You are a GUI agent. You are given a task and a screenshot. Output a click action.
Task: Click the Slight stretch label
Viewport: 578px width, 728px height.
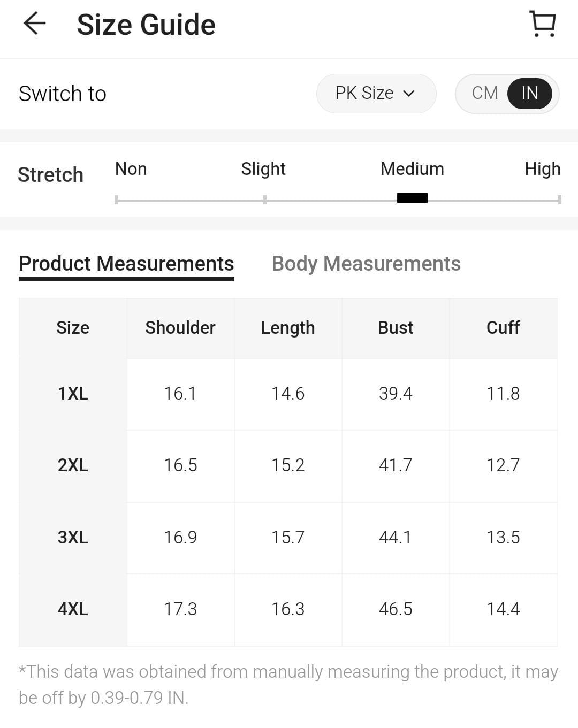263,169
